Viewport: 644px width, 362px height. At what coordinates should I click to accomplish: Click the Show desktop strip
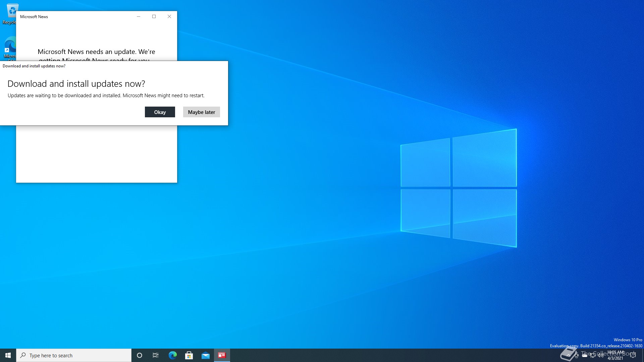point(643,355)
